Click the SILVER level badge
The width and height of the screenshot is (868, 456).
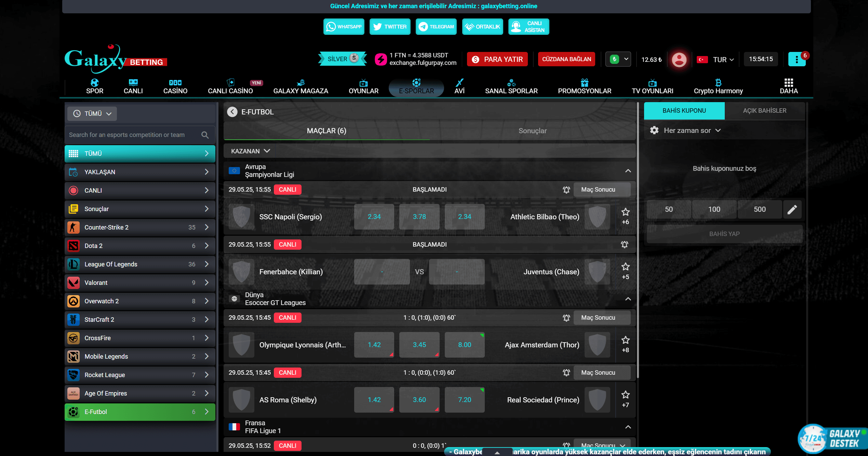click(x=342, y=59)
